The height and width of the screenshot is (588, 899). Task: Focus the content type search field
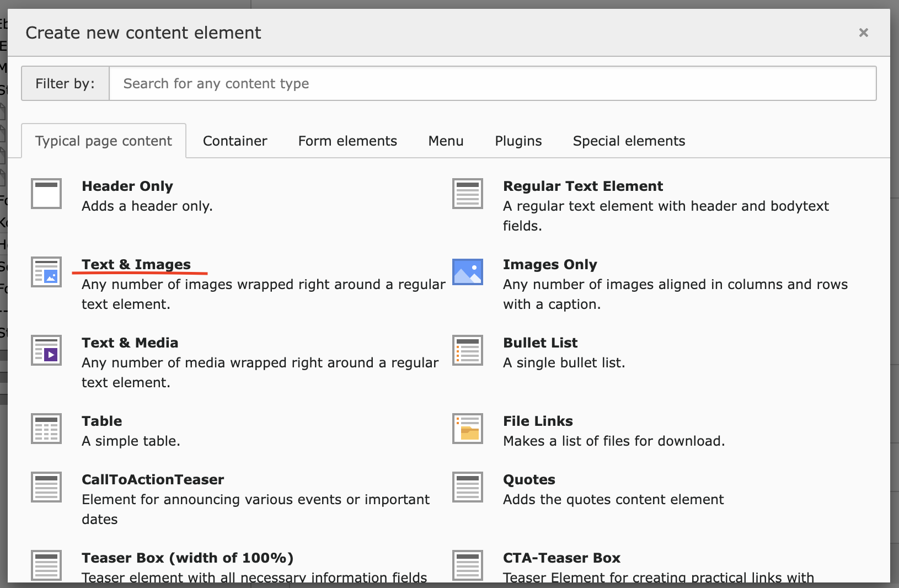coord(492,84)
